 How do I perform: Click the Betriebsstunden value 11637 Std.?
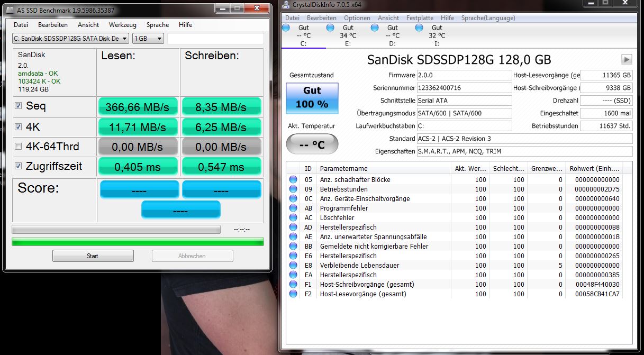(x=606, y=126)
